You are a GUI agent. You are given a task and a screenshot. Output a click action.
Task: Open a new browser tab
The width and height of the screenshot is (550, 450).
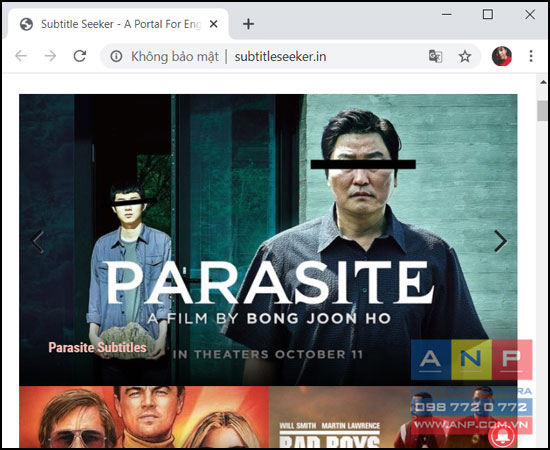pyautogui.click(x=248, y=24)
